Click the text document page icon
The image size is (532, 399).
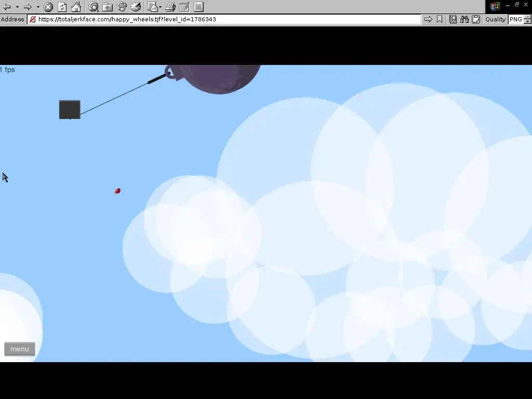point(199,7)
